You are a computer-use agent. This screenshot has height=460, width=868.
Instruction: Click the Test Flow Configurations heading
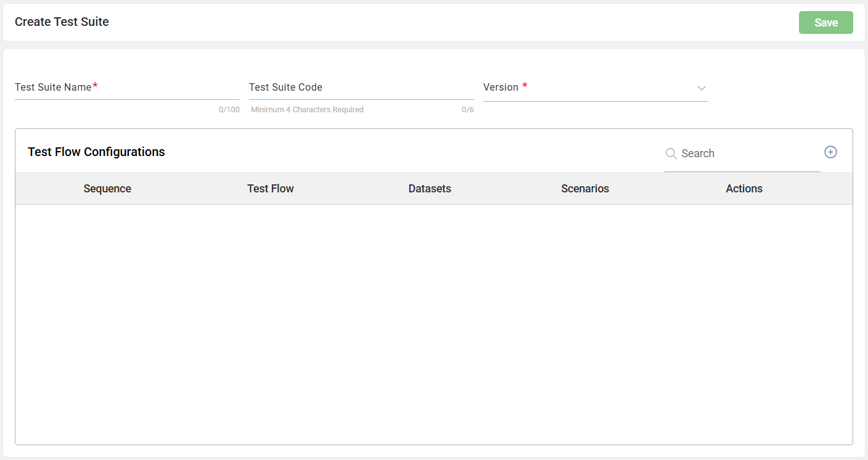tap(96, 152)
